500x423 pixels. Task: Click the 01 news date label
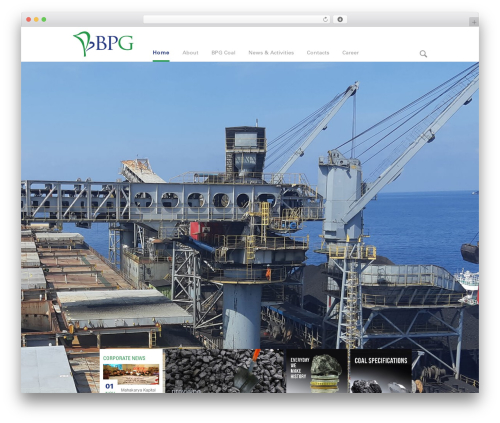(x=109, y=386)
